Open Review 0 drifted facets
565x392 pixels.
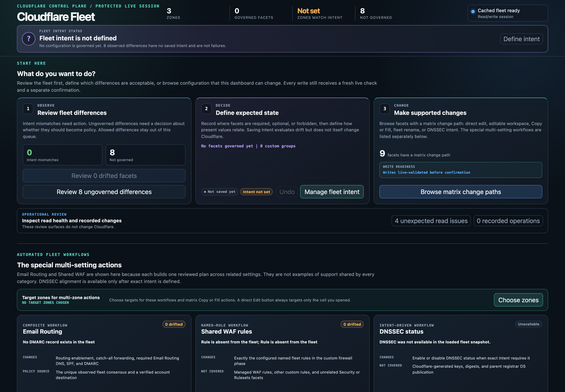104,176
